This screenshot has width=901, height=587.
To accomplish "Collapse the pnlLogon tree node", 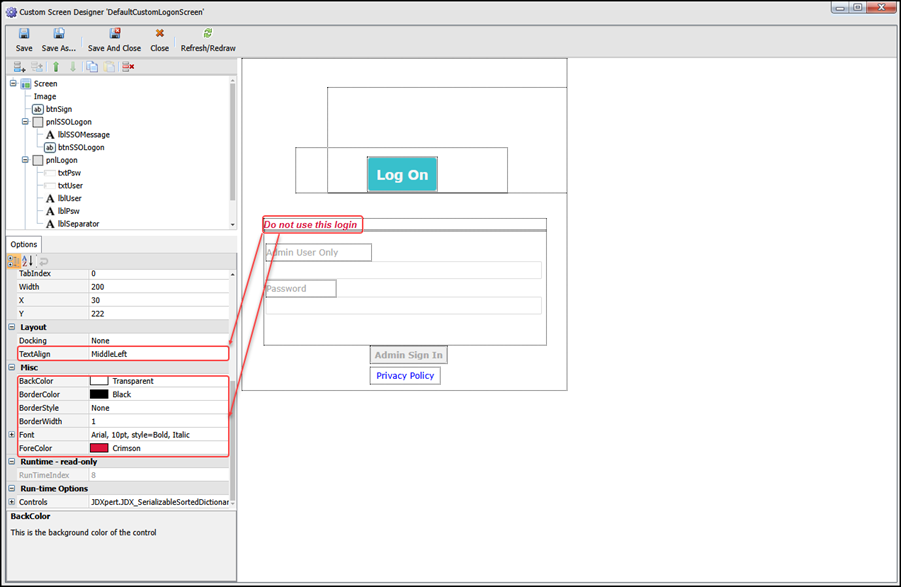I will coord(25,160).
